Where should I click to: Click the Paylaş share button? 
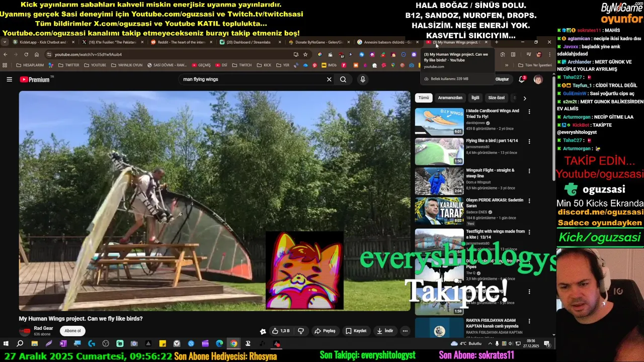point(325,331)
